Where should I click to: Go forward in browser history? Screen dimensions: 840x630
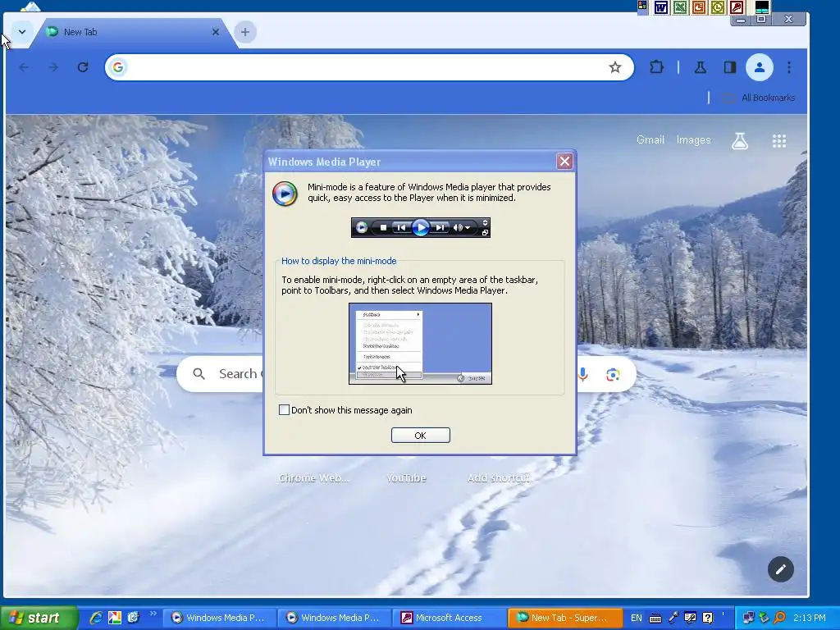click(53, 67)
